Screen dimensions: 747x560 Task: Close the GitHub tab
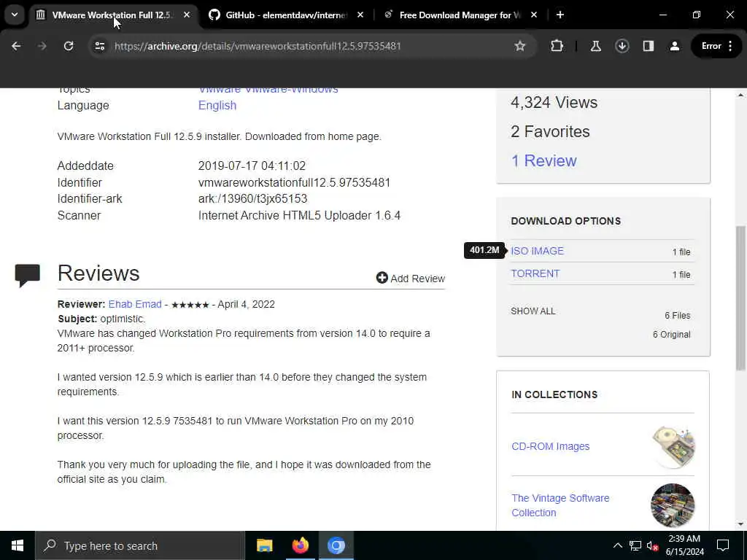(360, 15)
